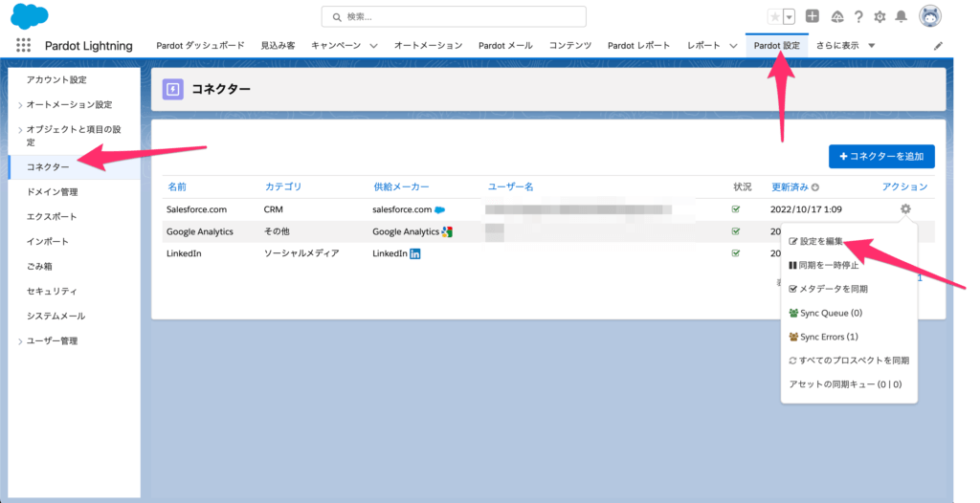Select the Pardot 設定 tab
The width and height of the screenshot is (980, 503).
[x=777, y=46]
